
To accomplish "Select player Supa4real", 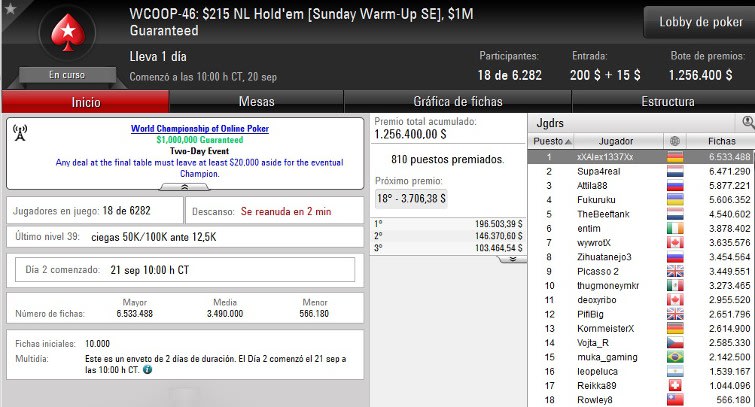I will pyautogui.click(x=641, y=171).
